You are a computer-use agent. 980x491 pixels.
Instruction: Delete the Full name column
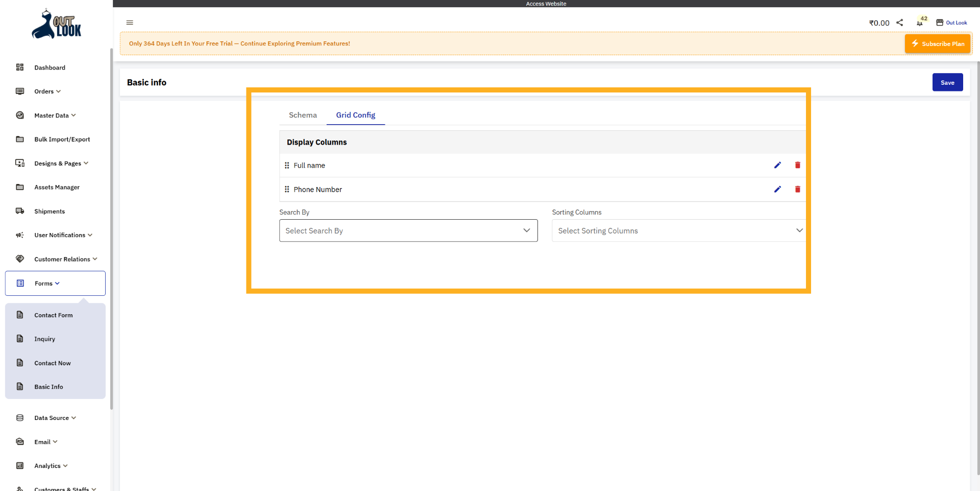(x=797, y=165)
